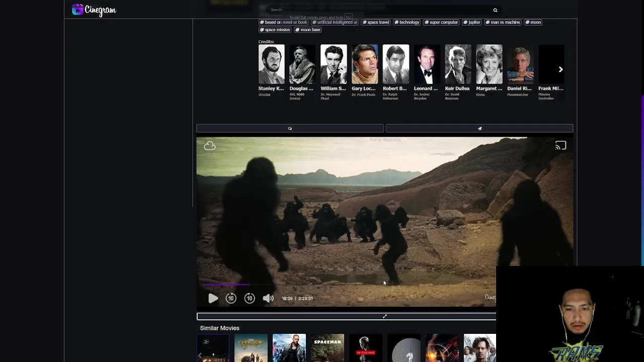Open the 'man vs machine' tag
The image size is (644, 362).
point(503,22)
